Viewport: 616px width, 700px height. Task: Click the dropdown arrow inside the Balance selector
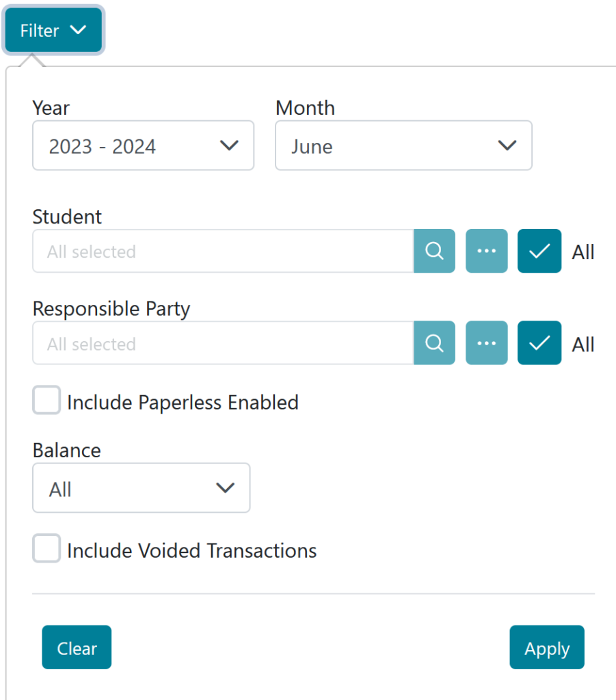(x=226, y=488)
